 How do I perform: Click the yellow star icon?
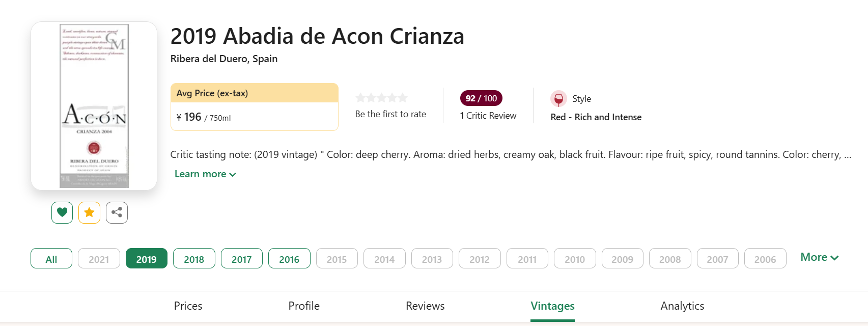click(89, 212)
